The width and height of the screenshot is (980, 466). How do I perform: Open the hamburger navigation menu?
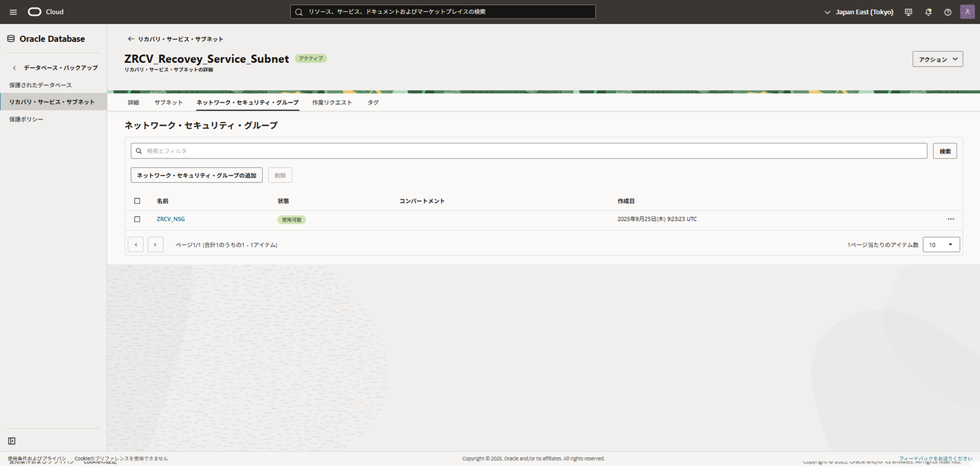pyautogui.click(x=13, y=12)
